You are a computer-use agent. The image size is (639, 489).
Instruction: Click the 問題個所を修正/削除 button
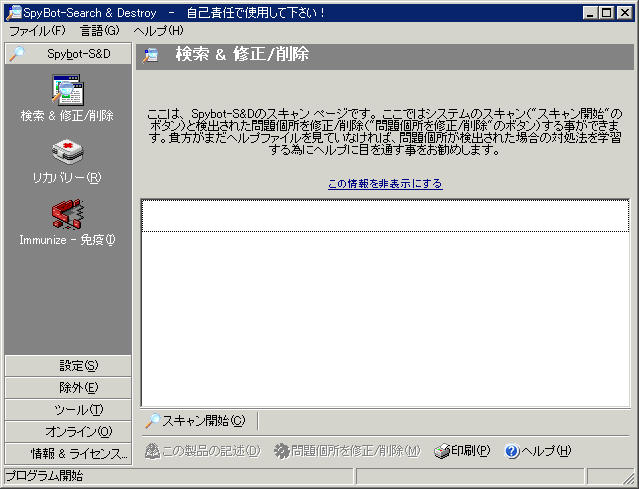click(x=347, y=451)
